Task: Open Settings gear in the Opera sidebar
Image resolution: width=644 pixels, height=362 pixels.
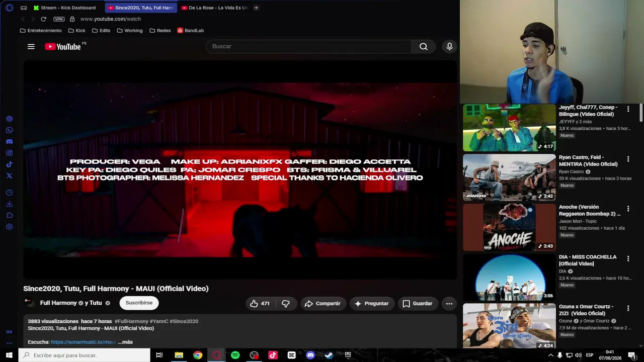Action: pyautogui.click(x=9, y=227)
